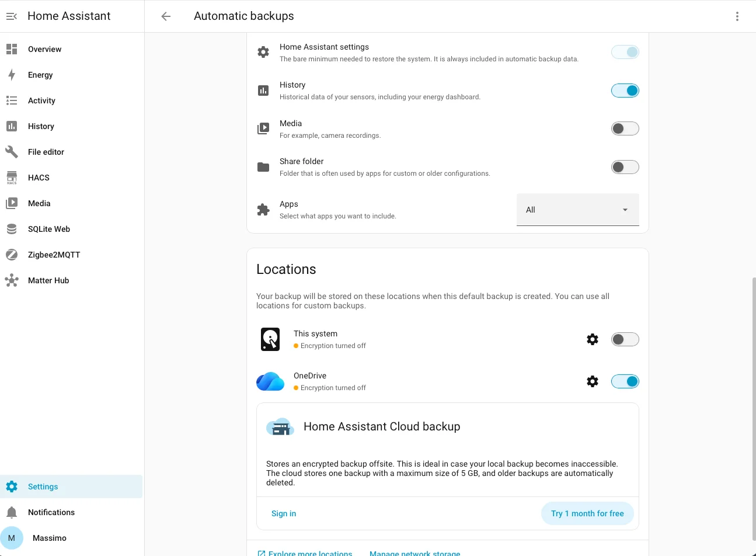Click the Locations section heading
This screenshot has height=556, width=756.
pyautogui.click(x=286, y=269)
